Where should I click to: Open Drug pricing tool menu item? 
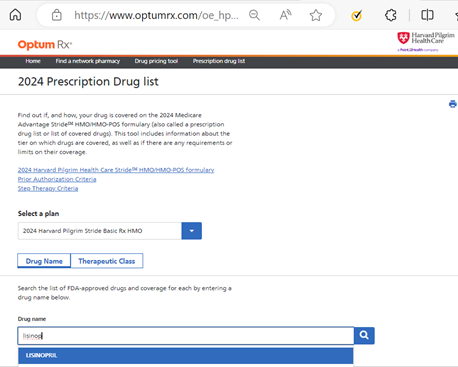coord(156,61)
